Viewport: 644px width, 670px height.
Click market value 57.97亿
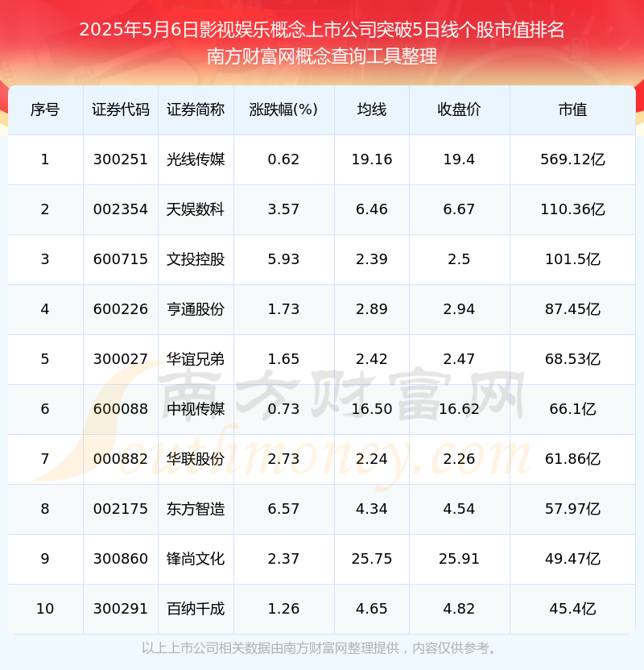point(572,509)
